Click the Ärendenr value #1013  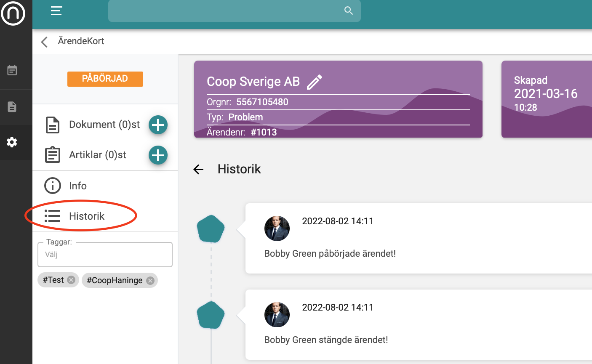point(264,133)
